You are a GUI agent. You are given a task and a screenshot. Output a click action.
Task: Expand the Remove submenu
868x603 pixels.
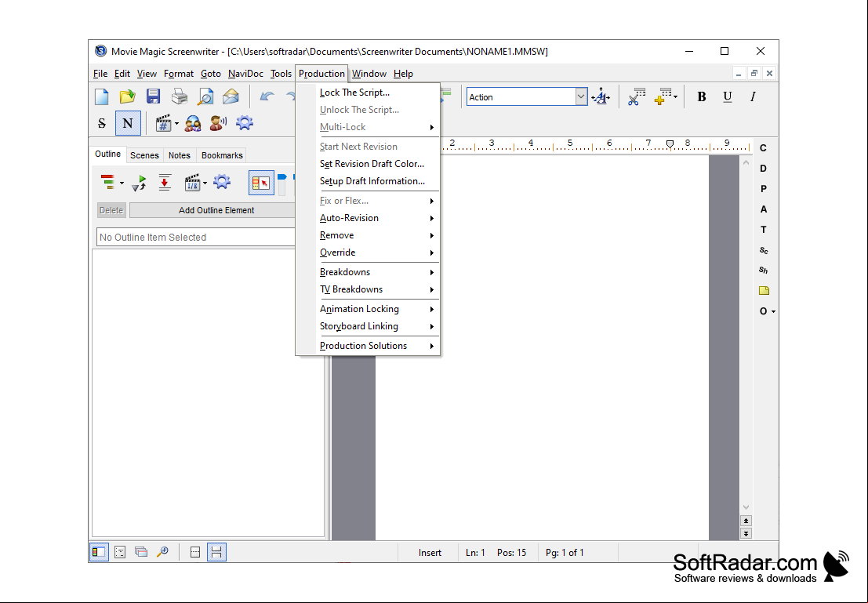(368, 235)
